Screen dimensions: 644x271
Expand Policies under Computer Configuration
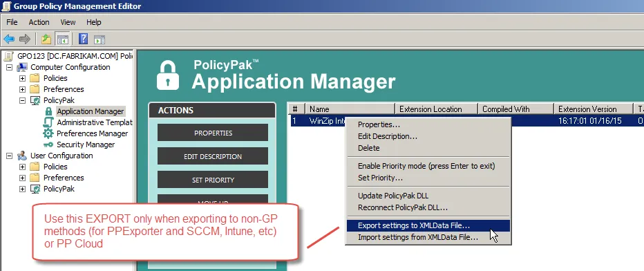[x=22, y=78]
